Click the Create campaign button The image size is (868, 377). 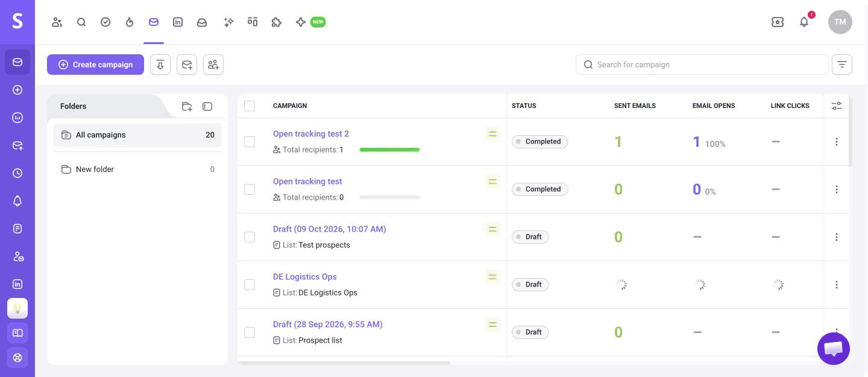(x=95, y=65)
